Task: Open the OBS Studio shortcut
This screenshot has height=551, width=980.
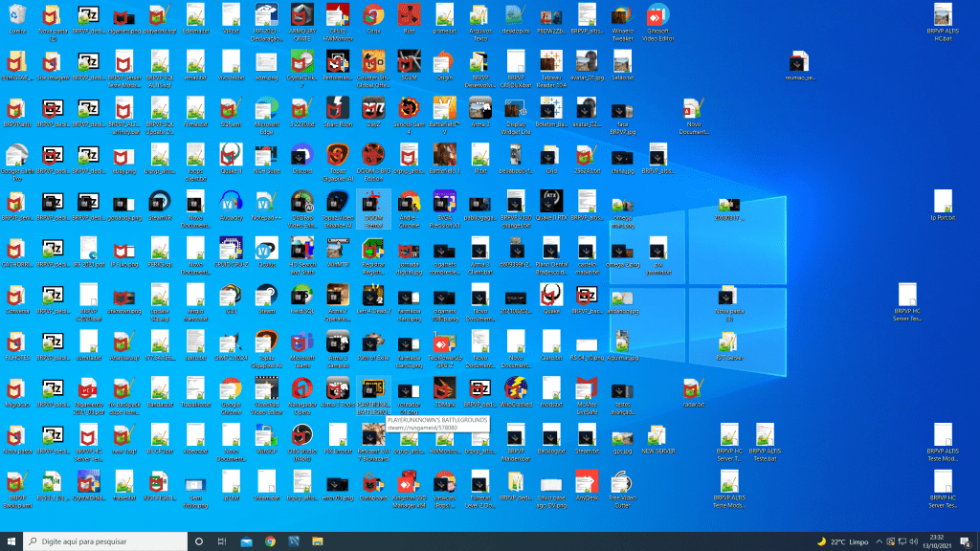Action: point(301,434)
